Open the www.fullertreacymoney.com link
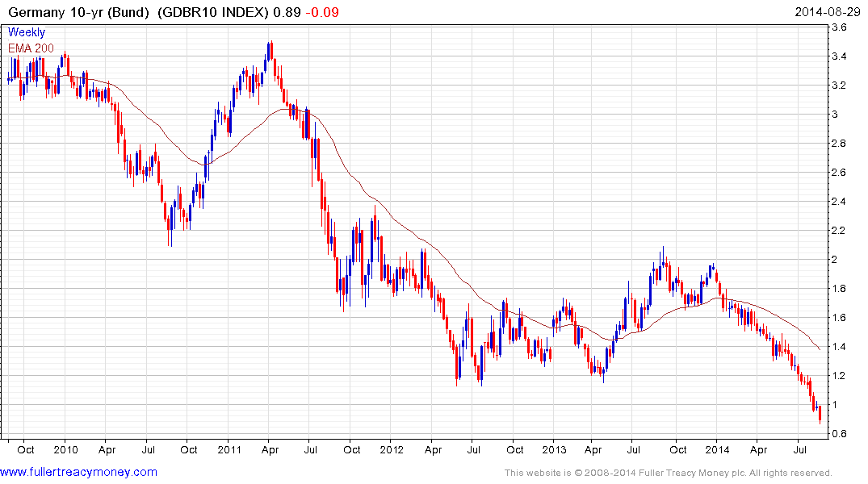Image resolution: width=868 pixels, height=484 pixels. click(78, 472)
